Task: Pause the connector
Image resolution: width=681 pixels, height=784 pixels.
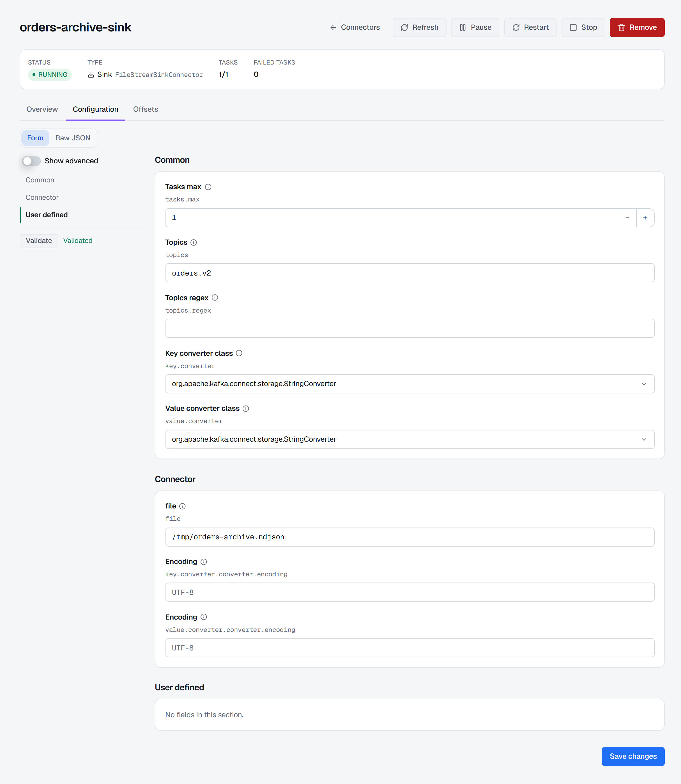Action: [475, 27]
